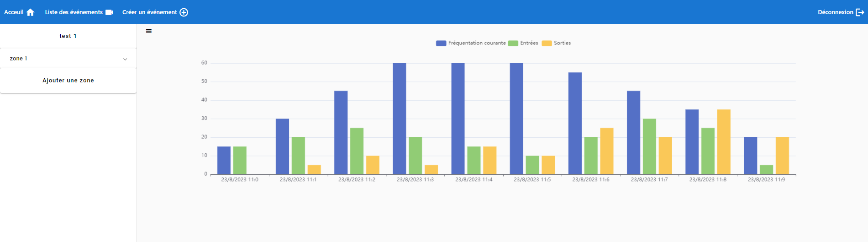868x242 pixels.
Task: Click the home icon next to Acceuil
Action: [x=31, y=12]
